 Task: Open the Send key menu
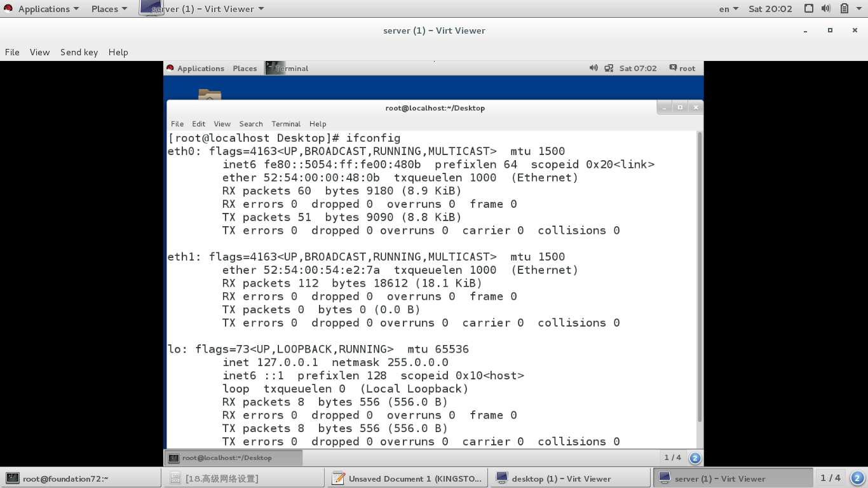coord(79,51)
